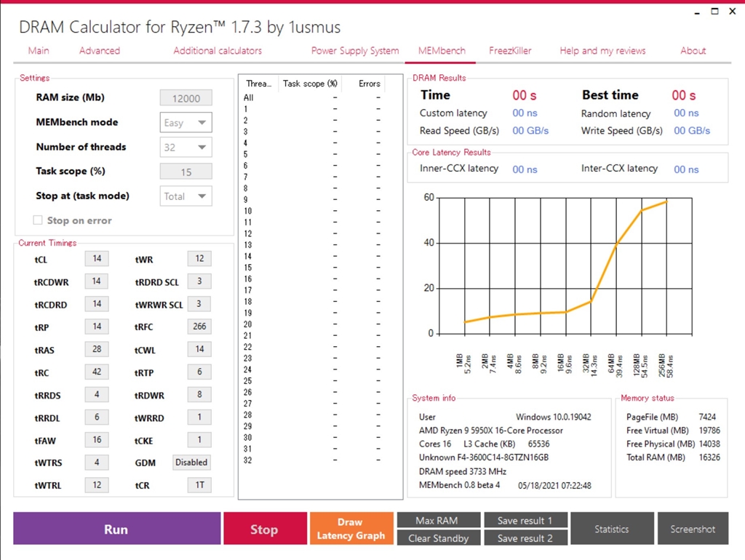Click the Clear Standby button
The height and width of the screenshot is (560, 745).
tap(438, 538)
